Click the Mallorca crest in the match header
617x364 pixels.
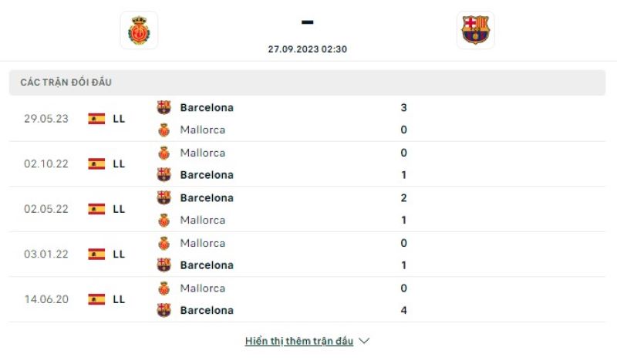point(139,30)
